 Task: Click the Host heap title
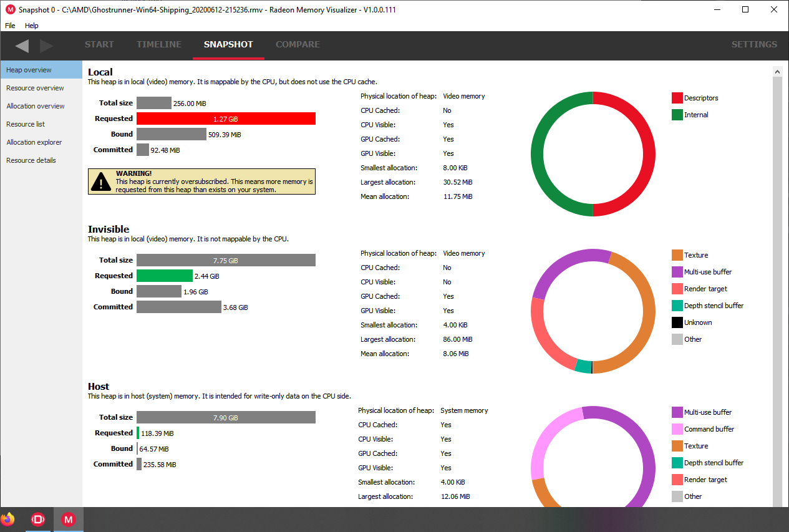point(99,387)
